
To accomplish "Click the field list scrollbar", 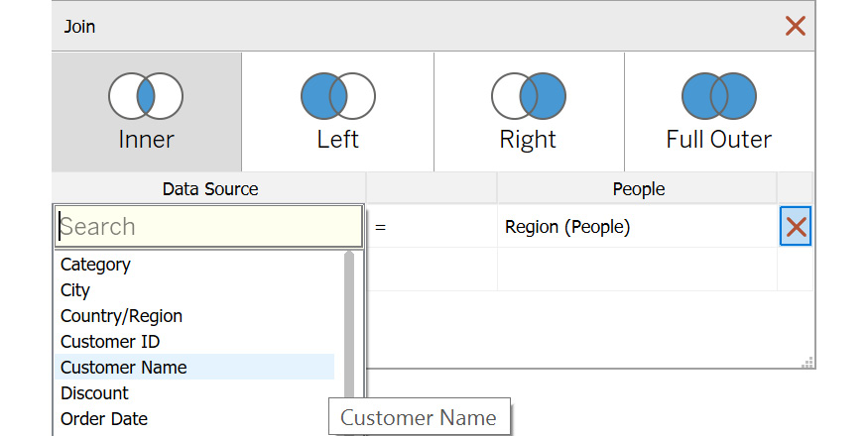I will [349, 326].
